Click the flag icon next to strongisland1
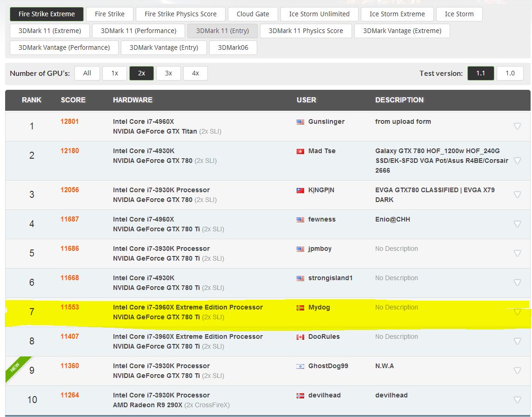This screenshot has width=532, height=417. 300,278
